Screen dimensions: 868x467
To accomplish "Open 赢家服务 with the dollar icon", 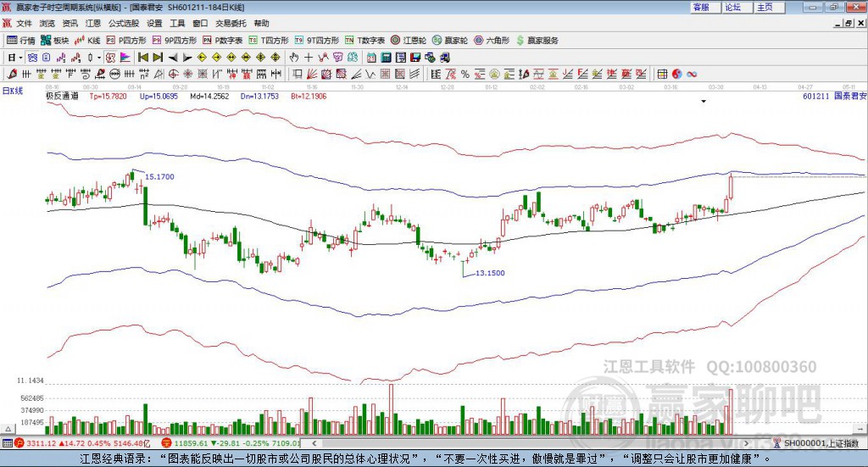I will click(537, 41).
